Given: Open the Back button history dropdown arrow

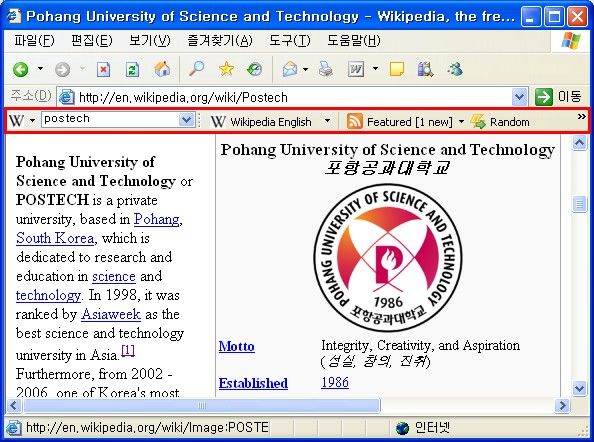Looking at the screenshot, I should 40,69.
